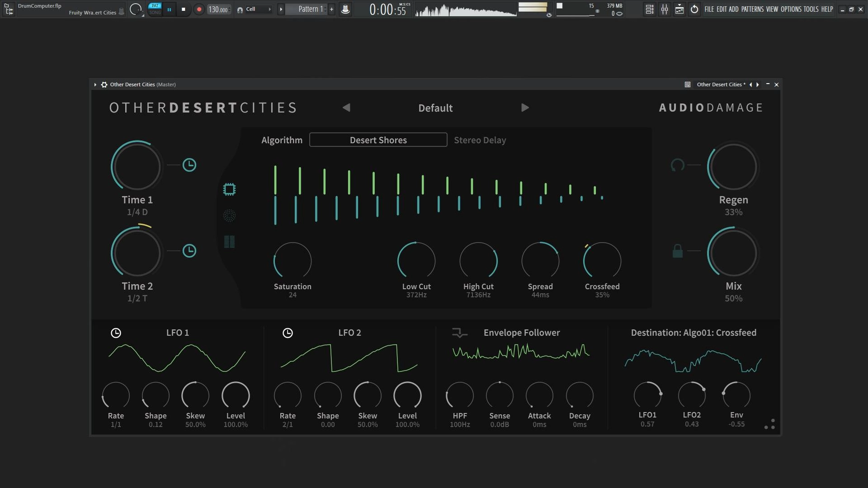The height and width of the screenshot is (488, 868).
Task: Expand plugin window options arrow
Action: coord(95,84)
